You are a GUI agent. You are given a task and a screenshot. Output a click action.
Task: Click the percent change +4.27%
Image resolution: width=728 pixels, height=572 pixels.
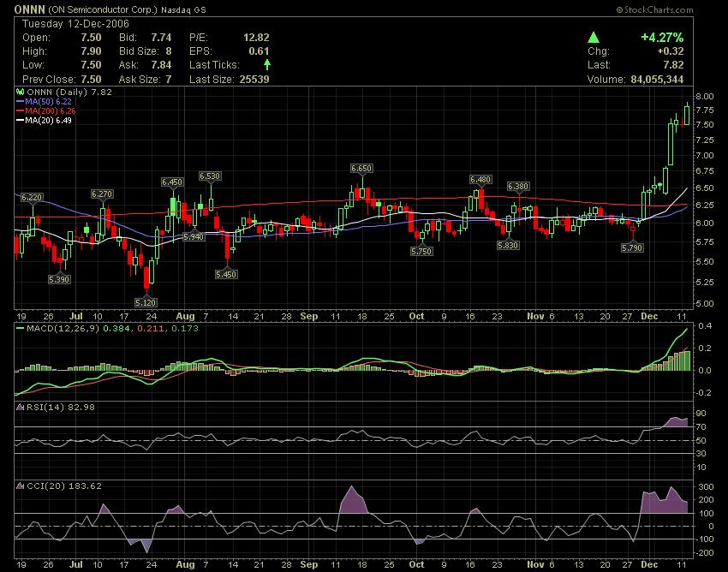pos(662,37)
